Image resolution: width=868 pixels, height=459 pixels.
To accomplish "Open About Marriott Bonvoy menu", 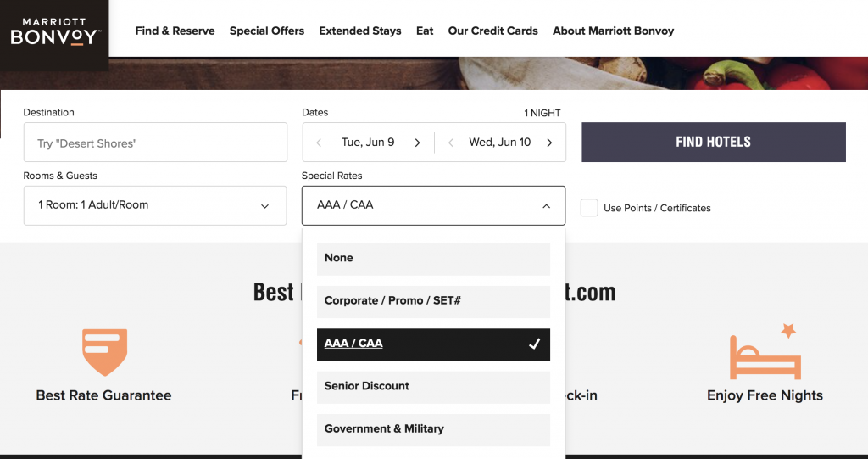I will 613,31.
